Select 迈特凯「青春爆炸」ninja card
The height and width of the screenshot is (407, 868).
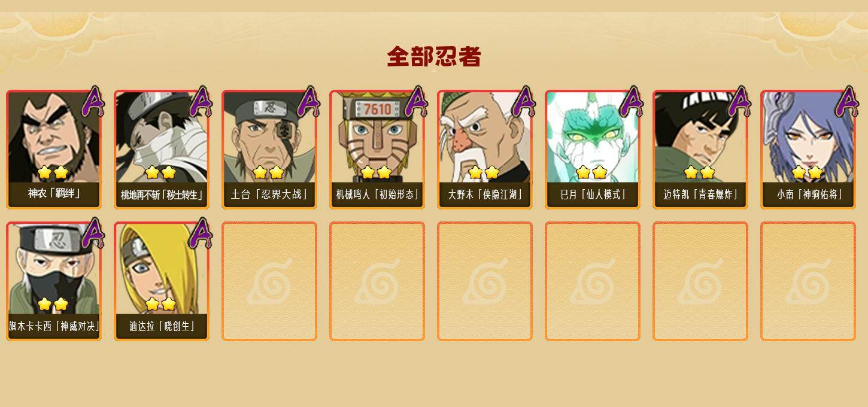pos(700,150)
